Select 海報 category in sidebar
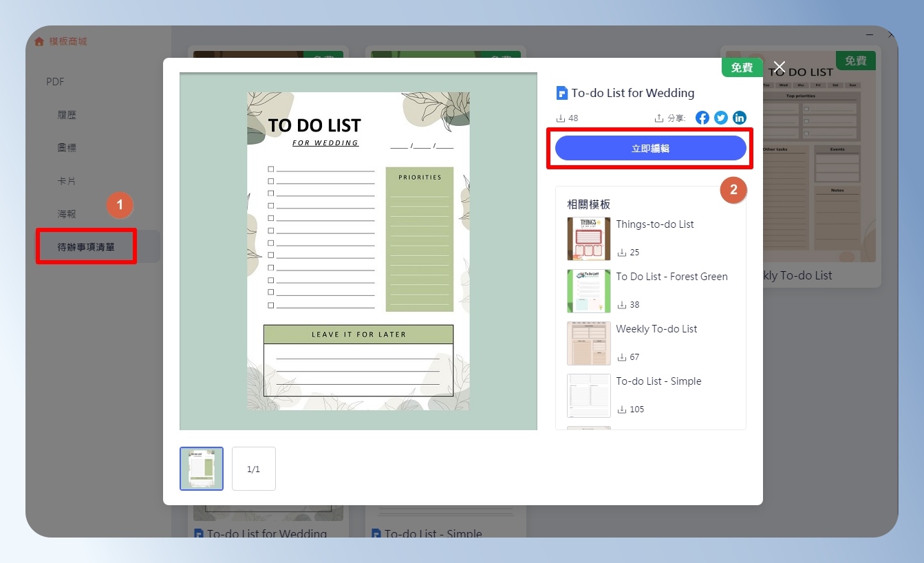This screenshot has height=563, width=924. point(67,214)
